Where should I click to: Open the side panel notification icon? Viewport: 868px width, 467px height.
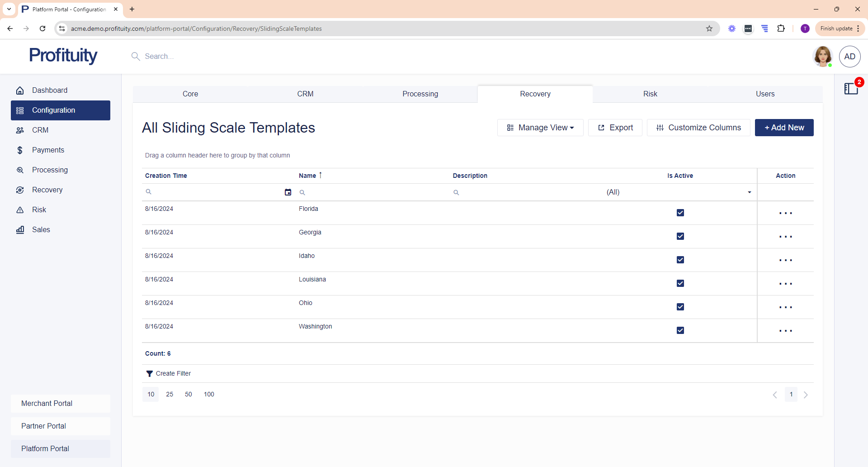pyautogui.click(x=851, y=89)
